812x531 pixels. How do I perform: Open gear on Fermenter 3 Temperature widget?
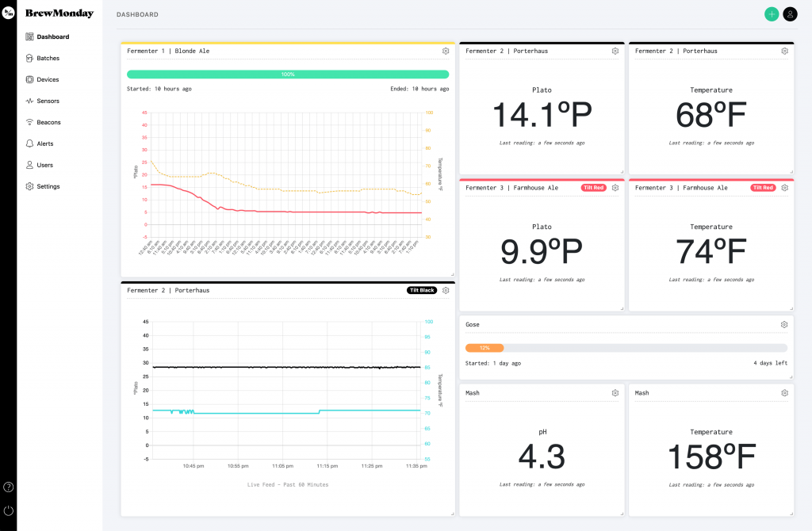click(784, 188)
